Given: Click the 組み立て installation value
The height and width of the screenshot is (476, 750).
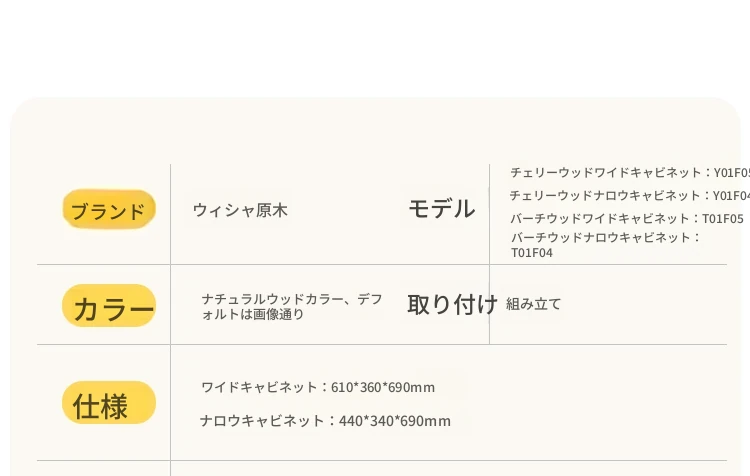Looking at the screenshot, I should 533,304.
